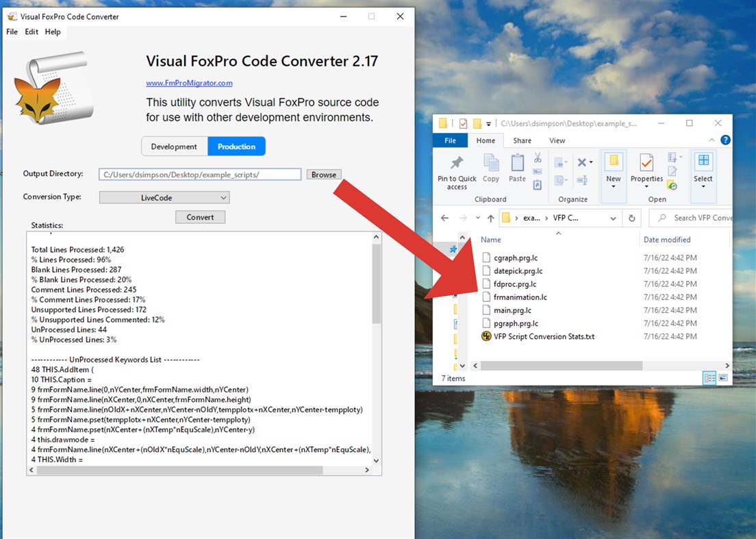Go up one folder level in Explorer
This screenshot has width=756, height=539.
click(x=491, y=218)
